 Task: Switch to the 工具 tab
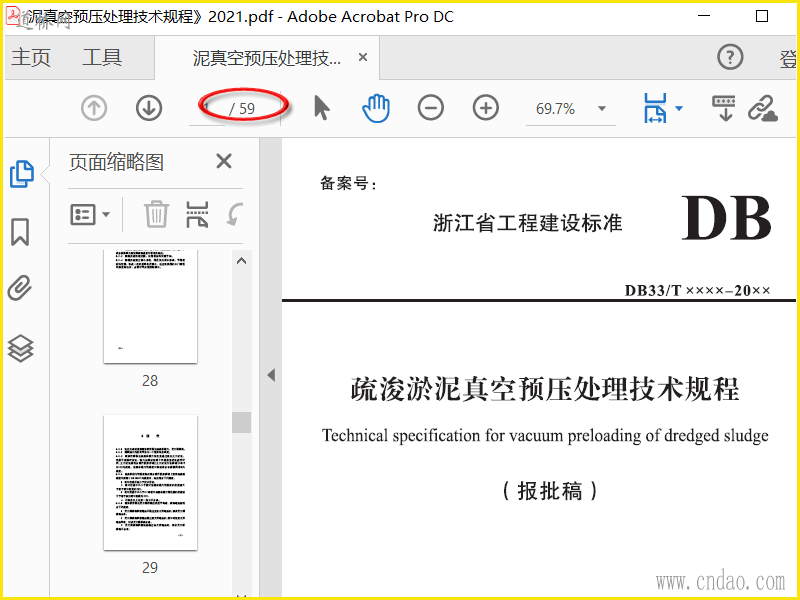coord(102,57)
